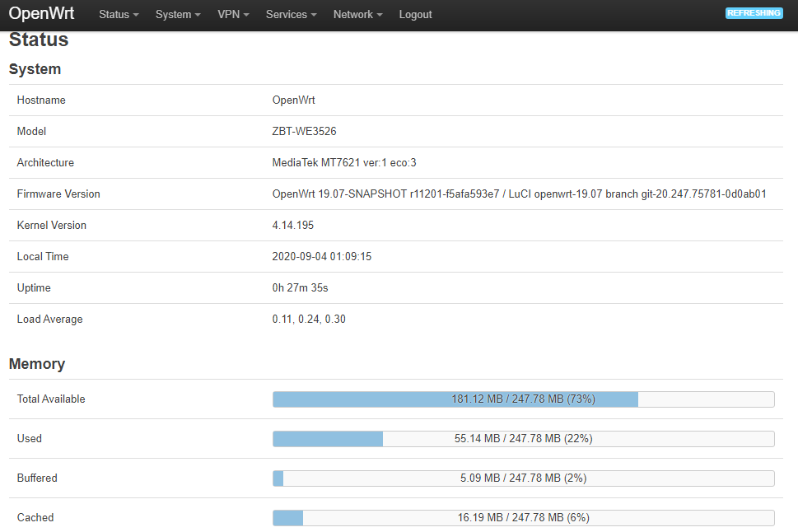Select the Buffered memory progress bar
The height and width of the screenshot is (532, 798).
pos(523,478)
